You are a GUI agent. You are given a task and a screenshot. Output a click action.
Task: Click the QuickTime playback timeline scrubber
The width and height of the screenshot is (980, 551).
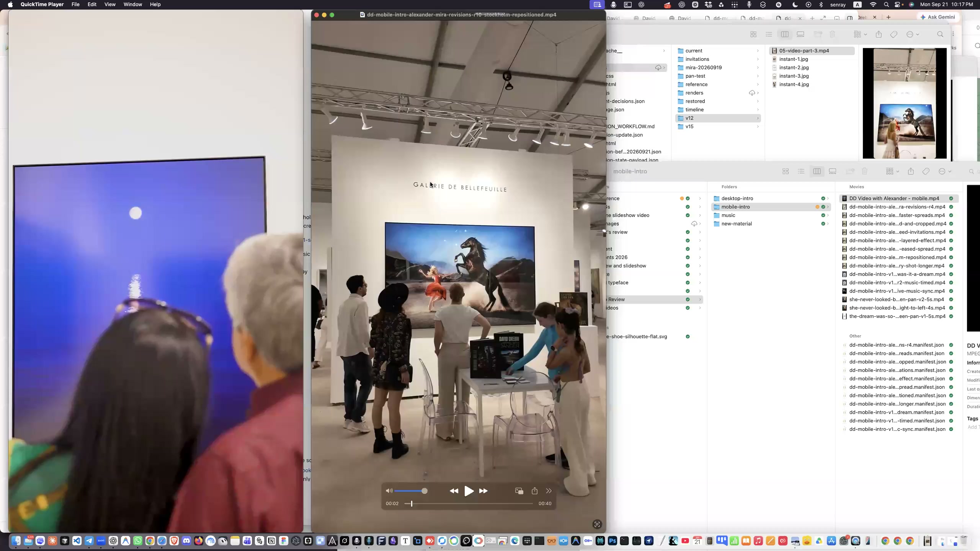[x=469, y=504]
